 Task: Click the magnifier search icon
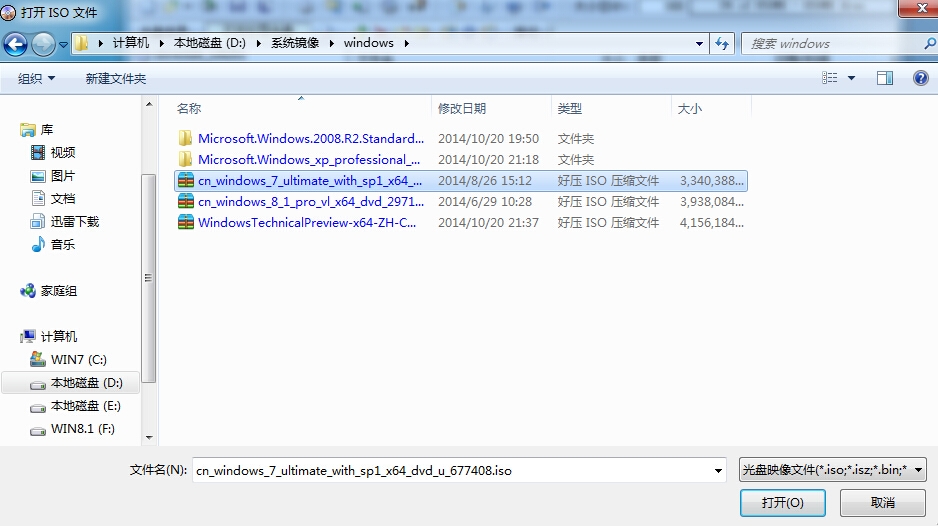point(930,44)
